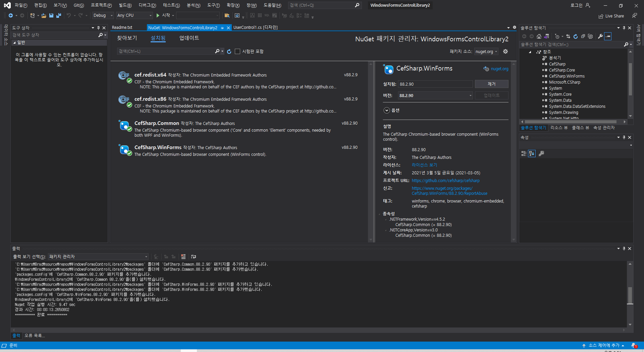The image size is (644, 352).
Task: Click the NuGet settings gear icon
Action: pos(505,51)
